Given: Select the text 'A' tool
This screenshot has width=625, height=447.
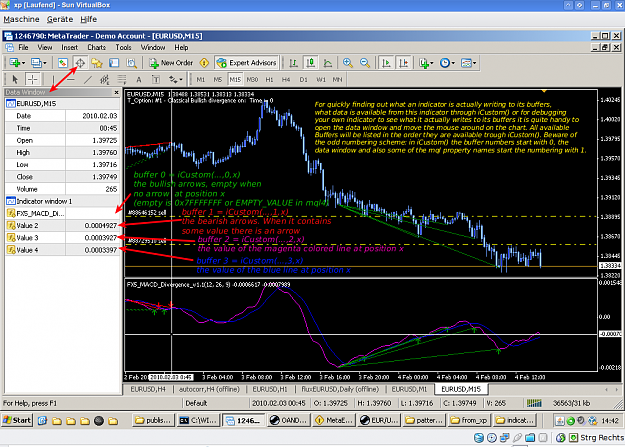Looking at the screenshot, I should tap(139, 80).
